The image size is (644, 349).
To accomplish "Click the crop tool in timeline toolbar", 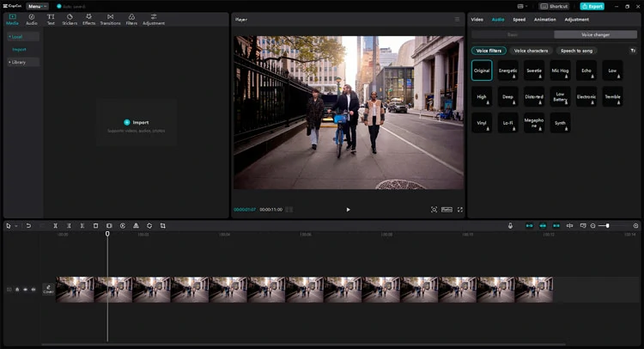I will [162, 225].
